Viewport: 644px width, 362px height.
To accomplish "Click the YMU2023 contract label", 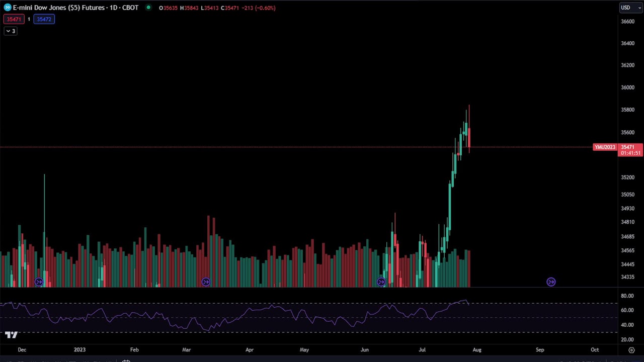I will click(x=605, y=147).
